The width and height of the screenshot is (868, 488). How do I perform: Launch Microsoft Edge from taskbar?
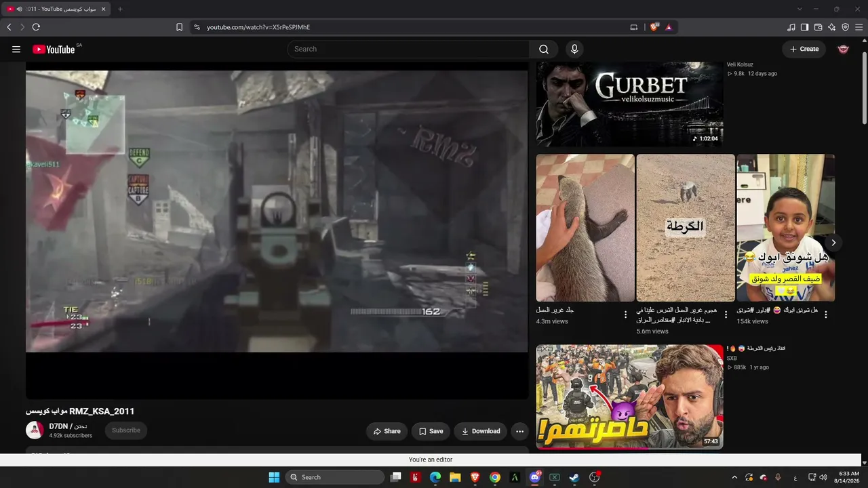[435, 477]
